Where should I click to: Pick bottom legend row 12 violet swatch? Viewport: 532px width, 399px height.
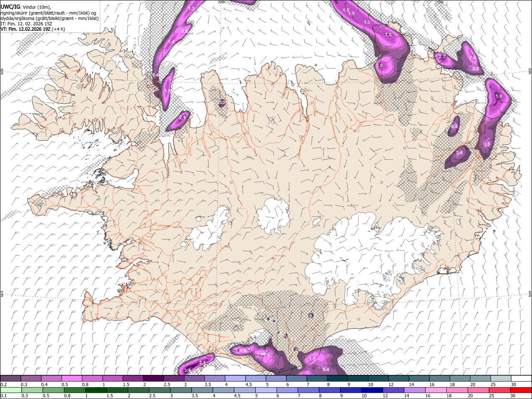pyautogui.click(x=394, y=390)
